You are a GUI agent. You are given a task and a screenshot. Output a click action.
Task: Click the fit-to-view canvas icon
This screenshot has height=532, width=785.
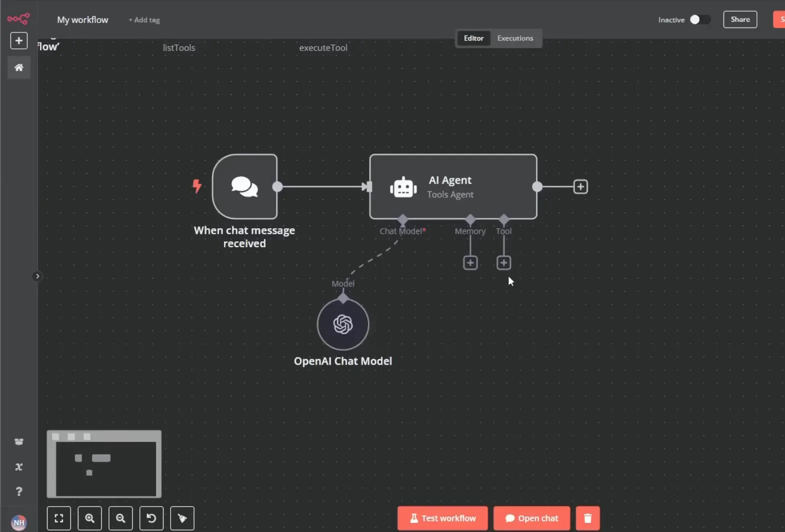tap(59, 518)
